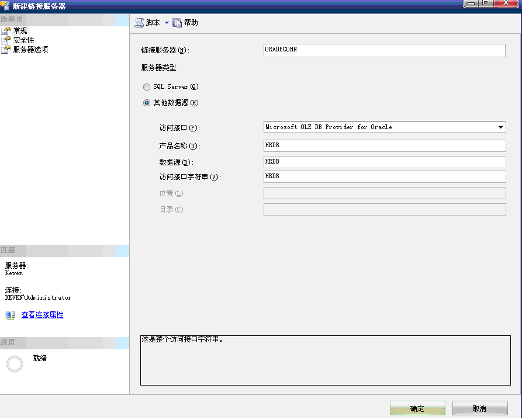Viewport: 522px width, 420px height.
Task: Click the server connection properties icon
Action: [9, 315]
